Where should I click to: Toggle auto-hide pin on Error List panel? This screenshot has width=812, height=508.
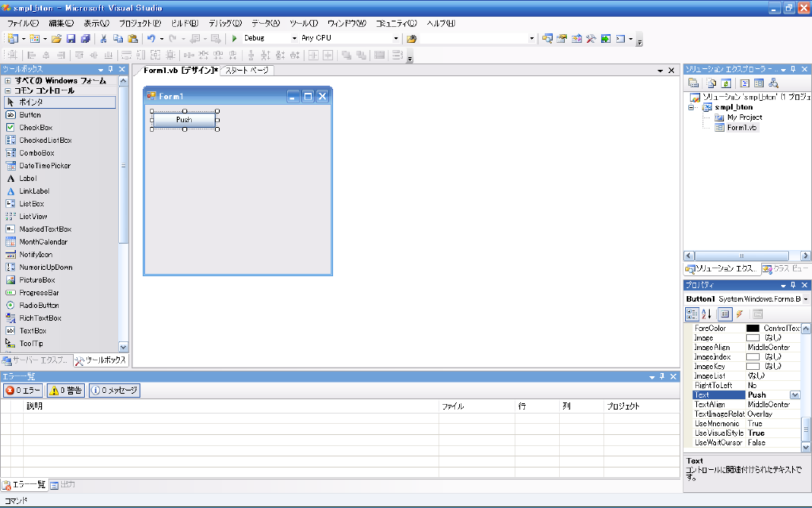tap(662, 376)
